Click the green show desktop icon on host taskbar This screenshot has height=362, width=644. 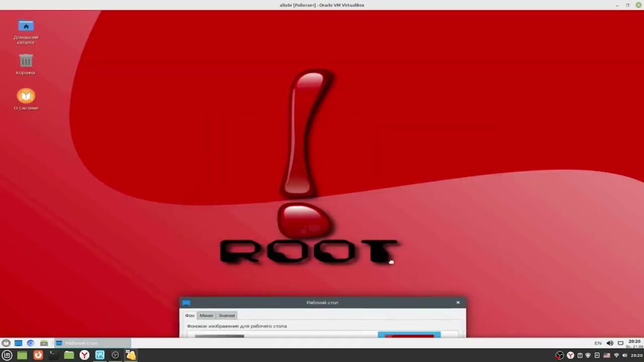(x=22, y=355)
